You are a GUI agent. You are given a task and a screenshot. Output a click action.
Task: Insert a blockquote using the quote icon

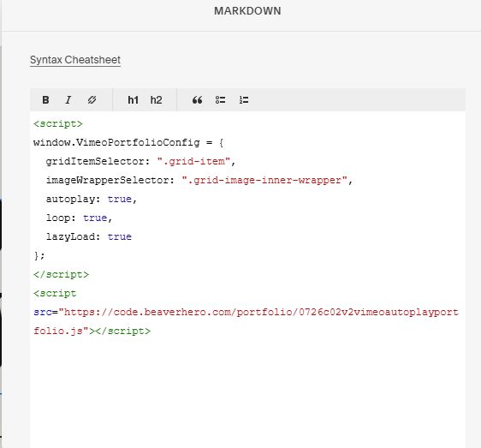(x=197, y=100)
